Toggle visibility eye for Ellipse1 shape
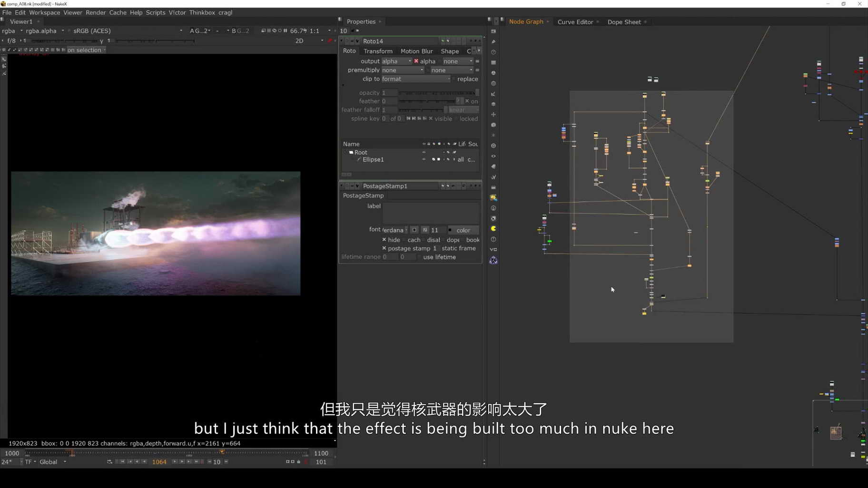This screenshot has height=488, width=868. point(424,160)
